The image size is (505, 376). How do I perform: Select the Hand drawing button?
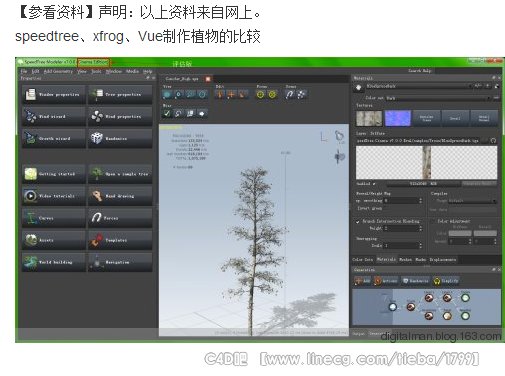pyautogui.click(x=120, y=196)
